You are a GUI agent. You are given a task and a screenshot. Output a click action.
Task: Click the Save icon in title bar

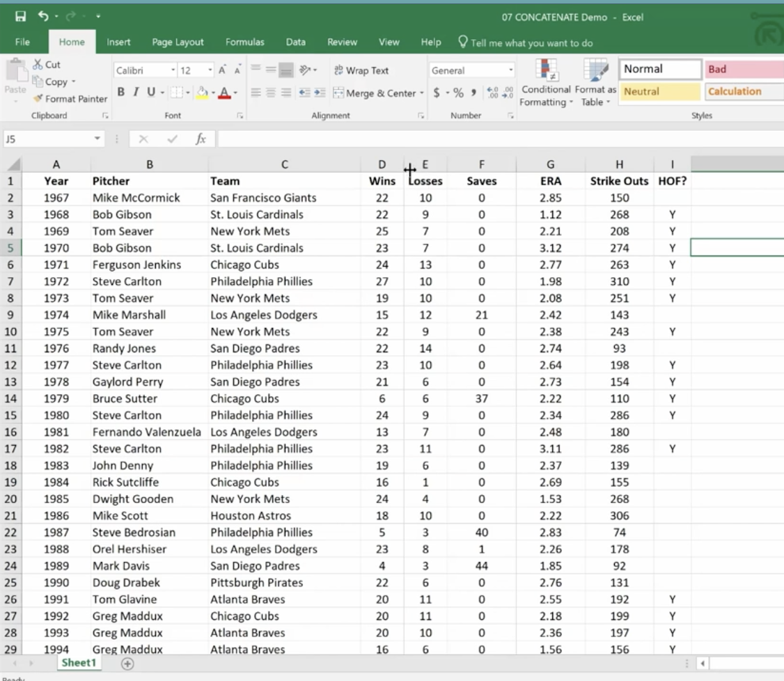(x=20, y=16)
